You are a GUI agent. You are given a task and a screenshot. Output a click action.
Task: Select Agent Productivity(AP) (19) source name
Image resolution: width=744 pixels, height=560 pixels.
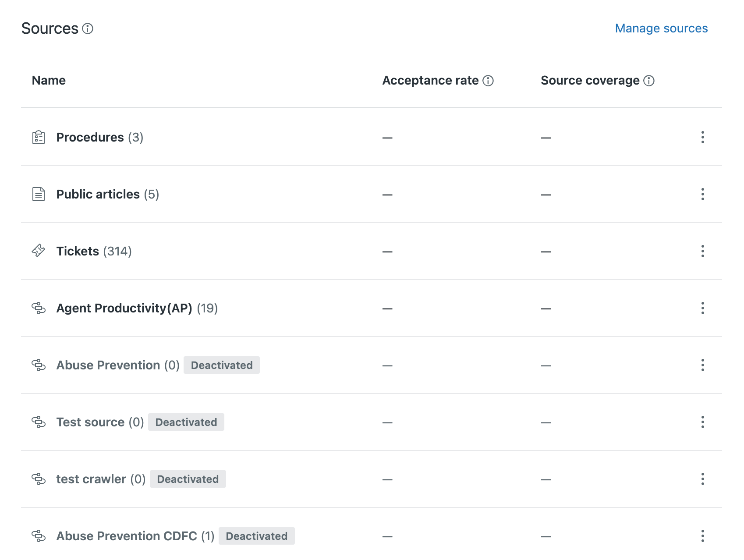click(137, 308)
